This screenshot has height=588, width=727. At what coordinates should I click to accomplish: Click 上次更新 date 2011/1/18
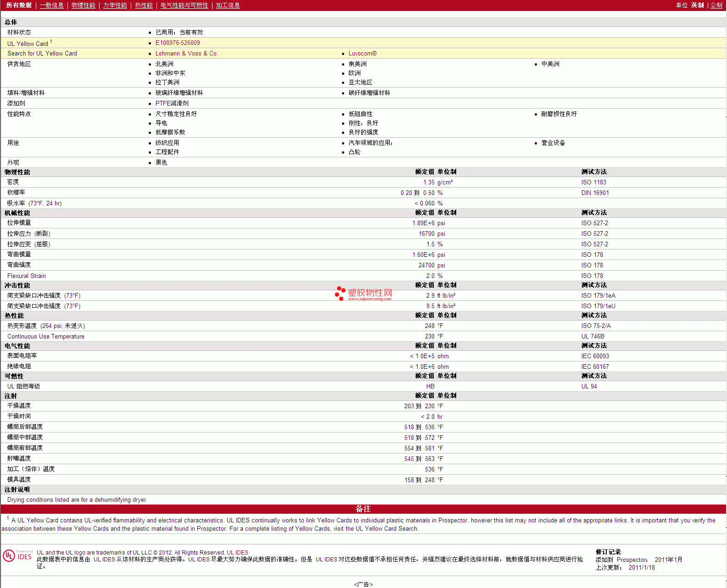point(642,567)
